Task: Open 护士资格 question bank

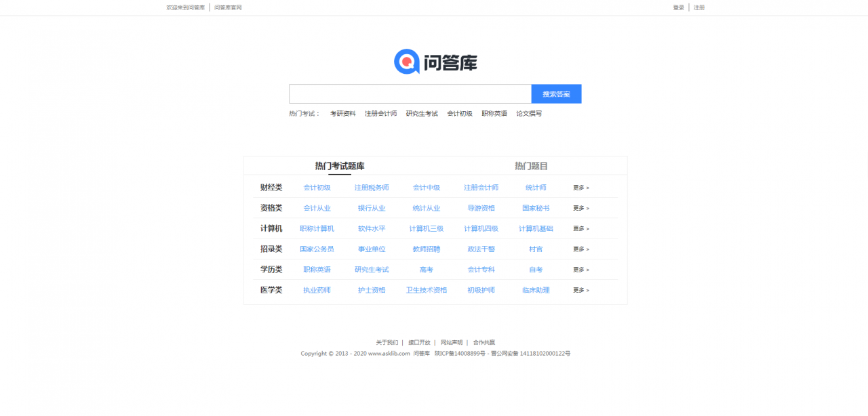Action: point(372,290)
